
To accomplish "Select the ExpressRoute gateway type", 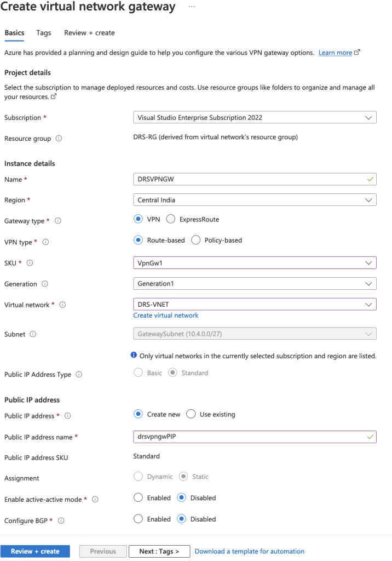I will (171, 219).
